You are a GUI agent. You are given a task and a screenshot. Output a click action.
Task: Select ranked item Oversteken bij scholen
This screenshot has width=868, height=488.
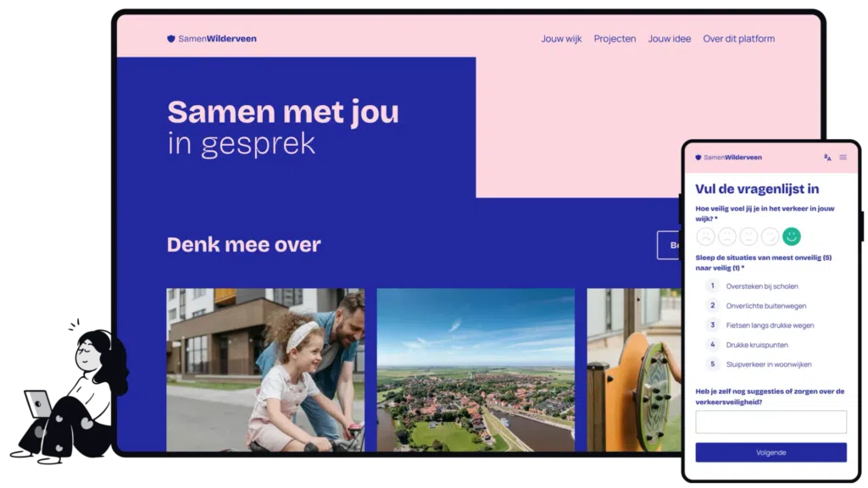tap(761, 286)
